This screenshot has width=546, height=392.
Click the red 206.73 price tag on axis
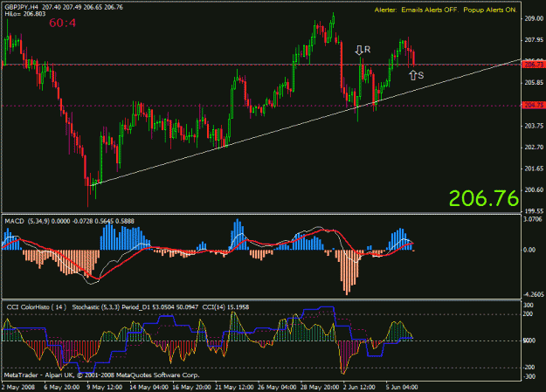534,65
